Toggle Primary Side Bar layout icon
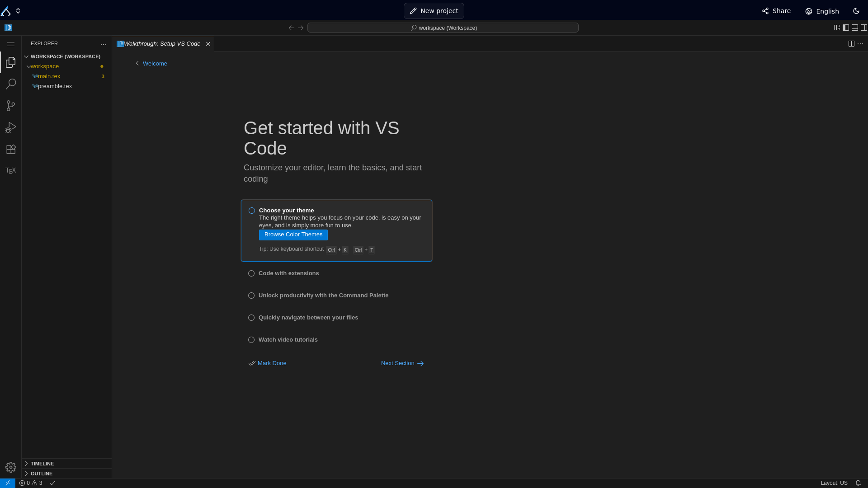Image resolution: width=868 pixels, height=488 pixels. point(846,28)
